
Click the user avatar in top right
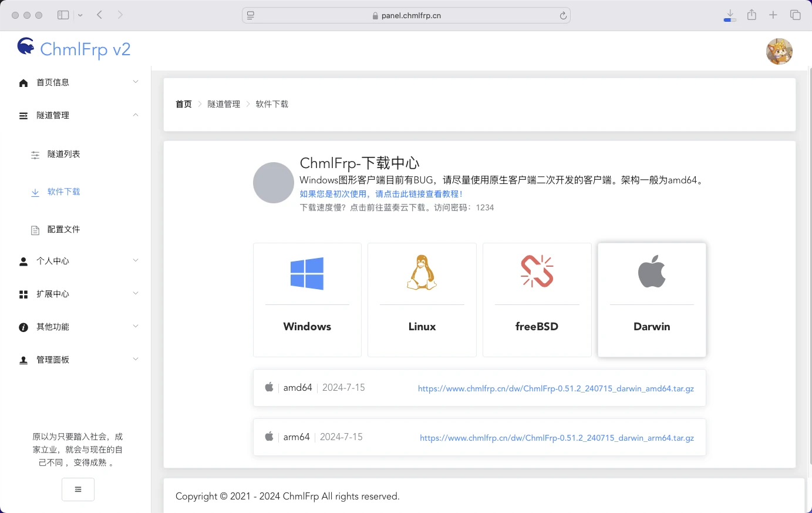[x=779, y=51]
